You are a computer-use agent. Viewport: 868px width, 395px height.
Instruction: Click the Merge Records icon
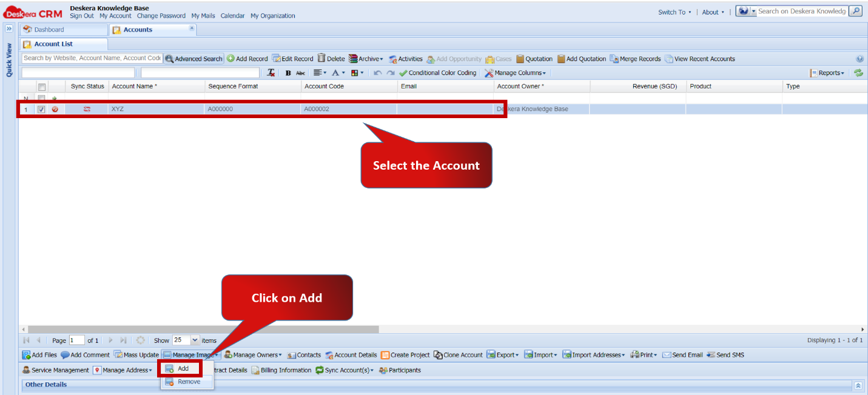click(636, 58)
